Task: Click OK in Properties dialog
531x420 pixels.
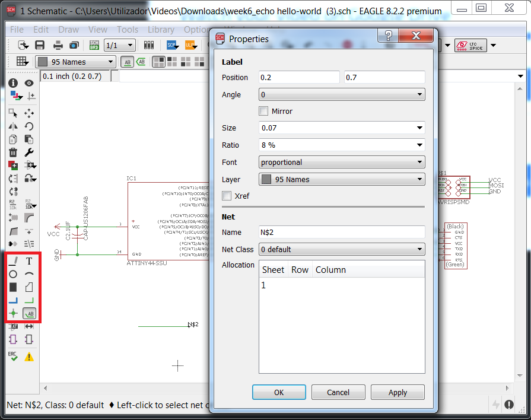Action: point(279,392)
